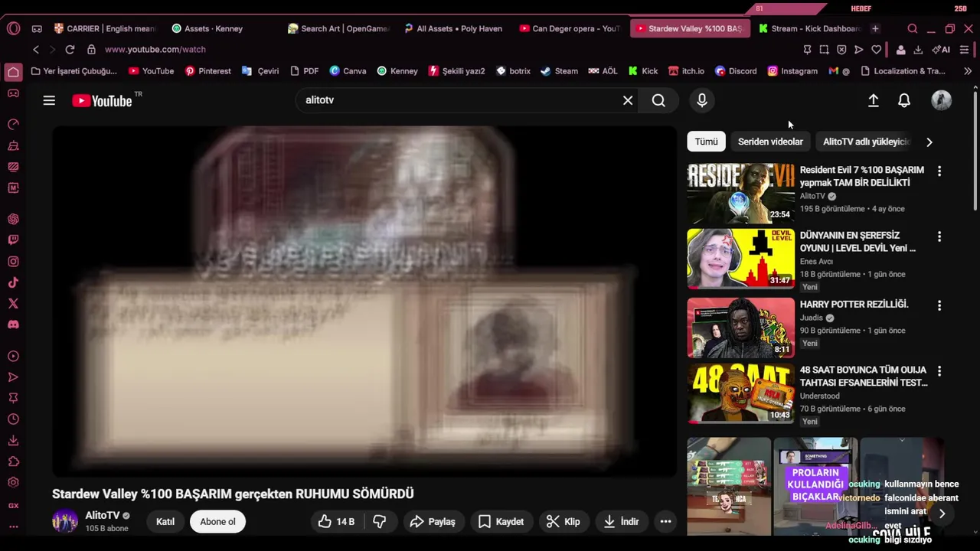Share video with Paylaş button
The width and height of the screenshot is (980, 551).
coord(433,522)
